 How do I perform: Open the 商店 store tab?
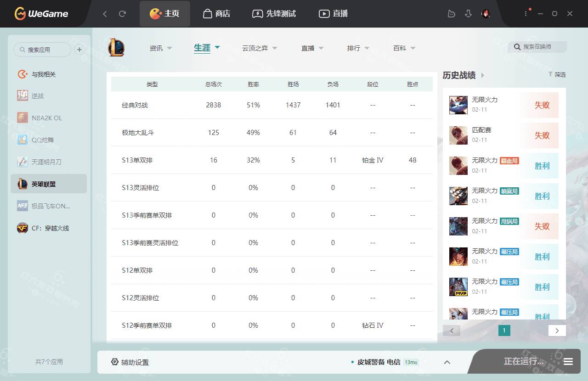tap(216, 14)
